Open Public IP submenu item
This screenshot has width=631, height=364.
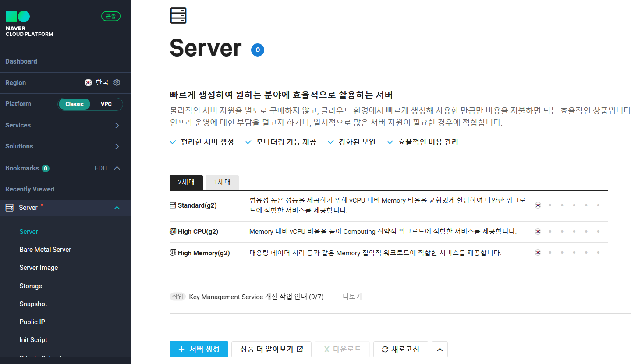pyautogui.click(x=32, y=322)
